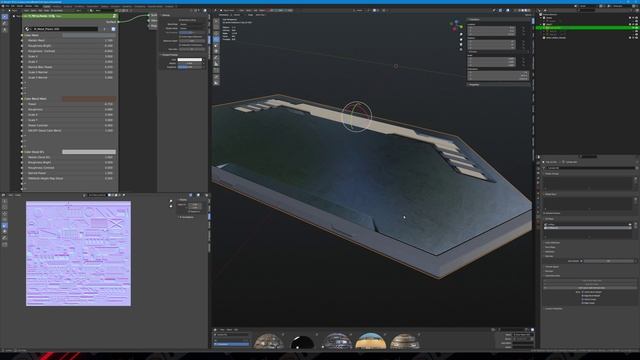Click the third tool icon in node editor toolbar
This screenshot has height=360, width=640.
coord(4,30)
